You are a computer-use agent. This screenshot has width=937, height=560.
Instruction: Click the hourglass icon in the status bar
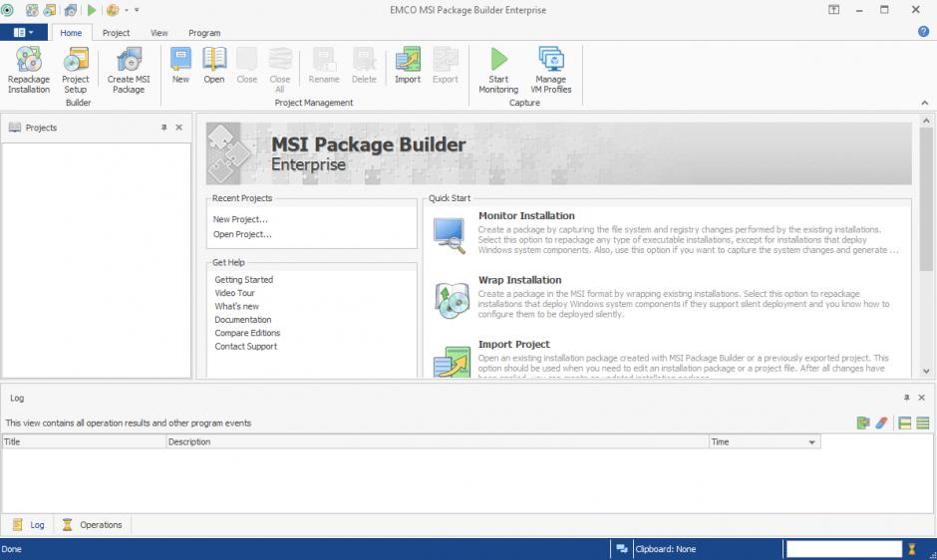pyautogui.click(x=912, y=549)
